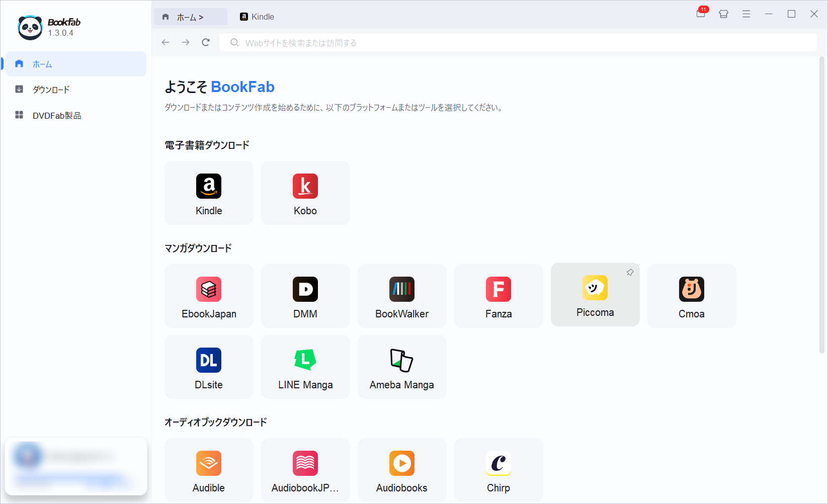Choose the Chirp audiobook tile
The width and height of the screenshot is (828, 504).
(499, 470)
